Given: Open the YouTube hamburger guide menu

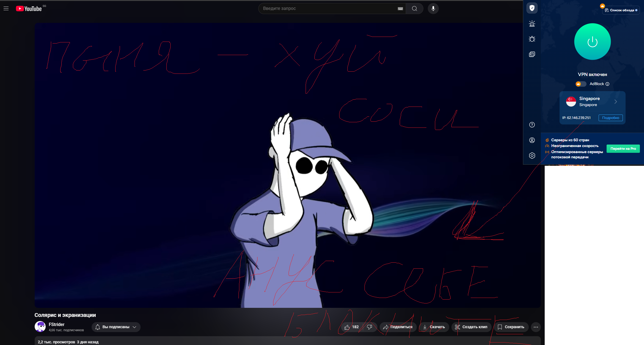Looking at the screenshot, I should click(x=6, y=9).
